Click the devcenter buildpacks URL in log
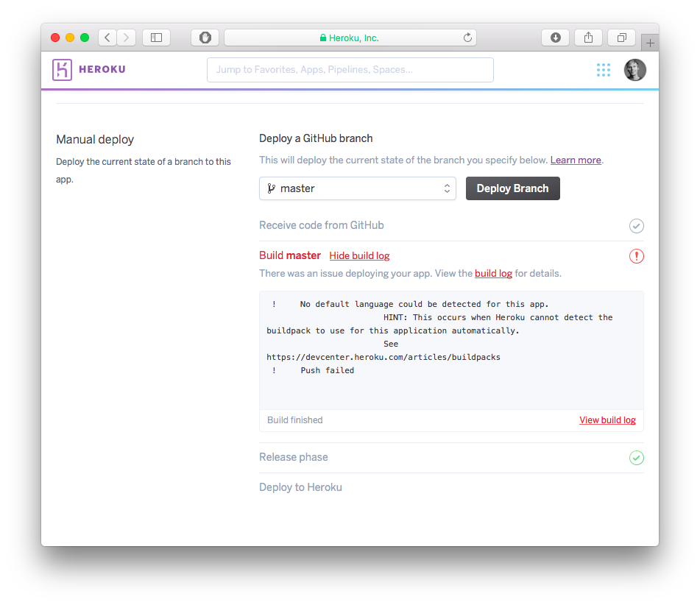The image size is (700, 605). [383, 357]
